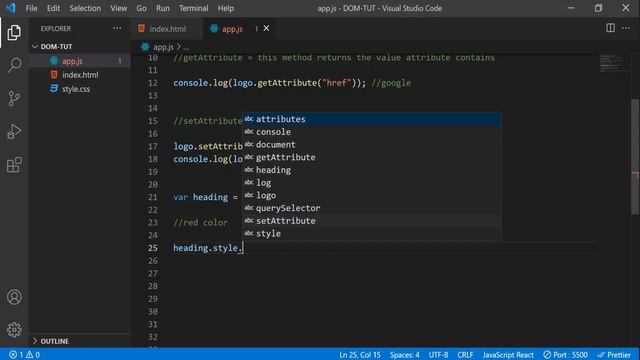The width and height of the screenshot is (640, 360).
Task: Open the Run menu
Action: (x=162, y=8)
